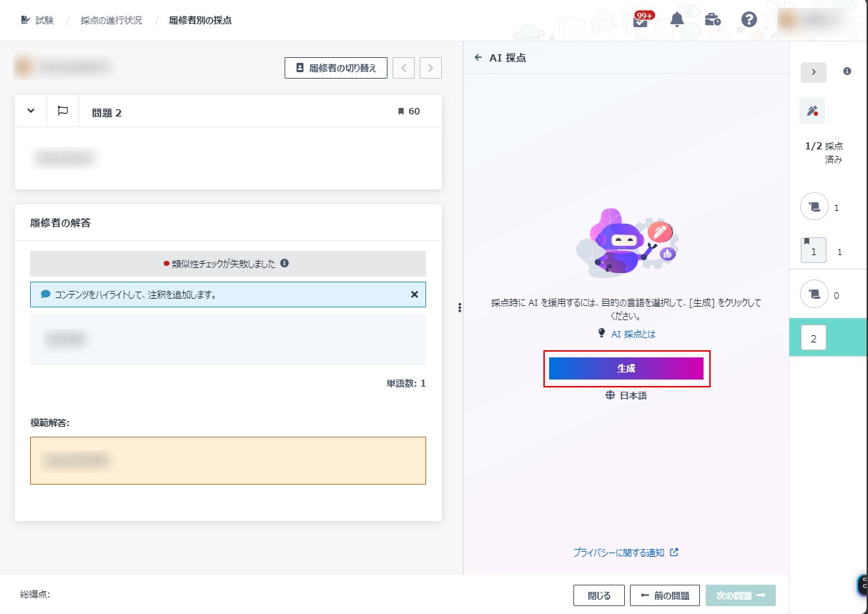Click the grading pen icon in sidebar
Image resolution: width=868 pixels, height=614 pixels.
click(812, 111)
